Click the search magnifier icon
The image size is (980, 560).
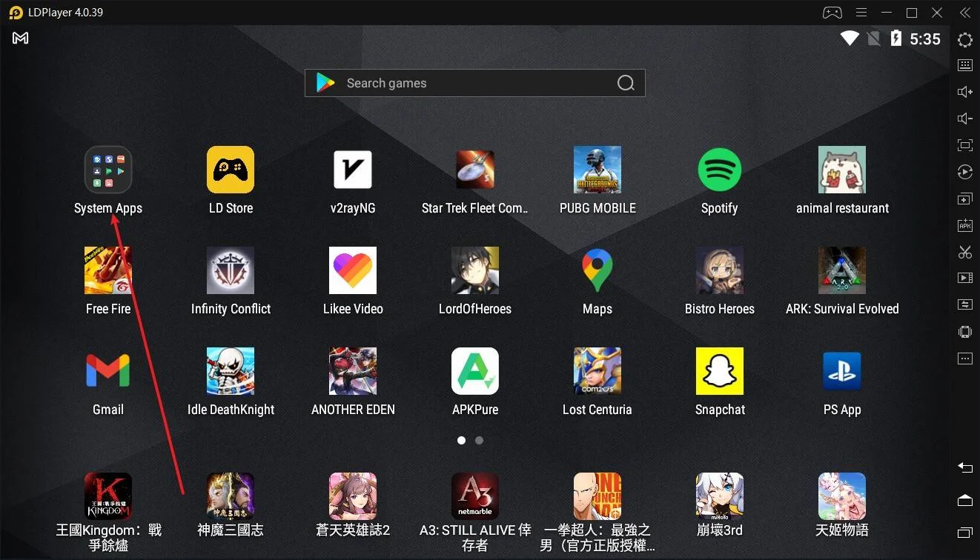click(x=626, y=83)
